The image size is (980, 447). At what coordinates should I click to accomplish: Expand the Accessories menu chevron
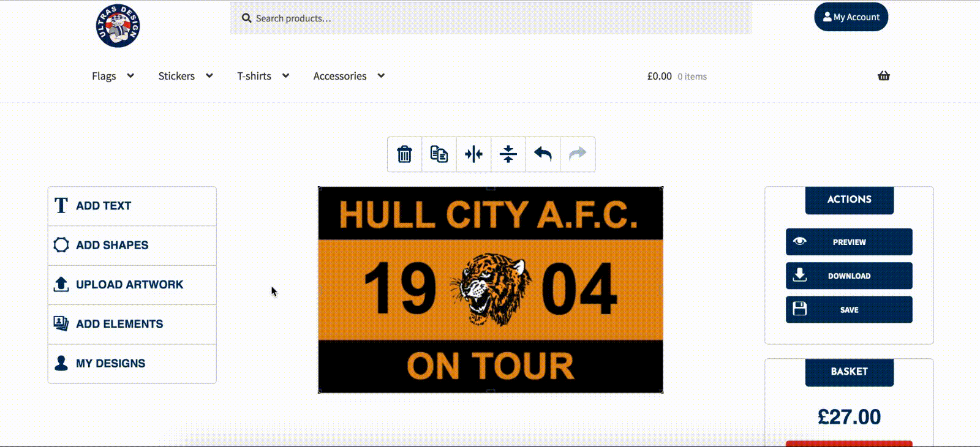pos(381,76)
